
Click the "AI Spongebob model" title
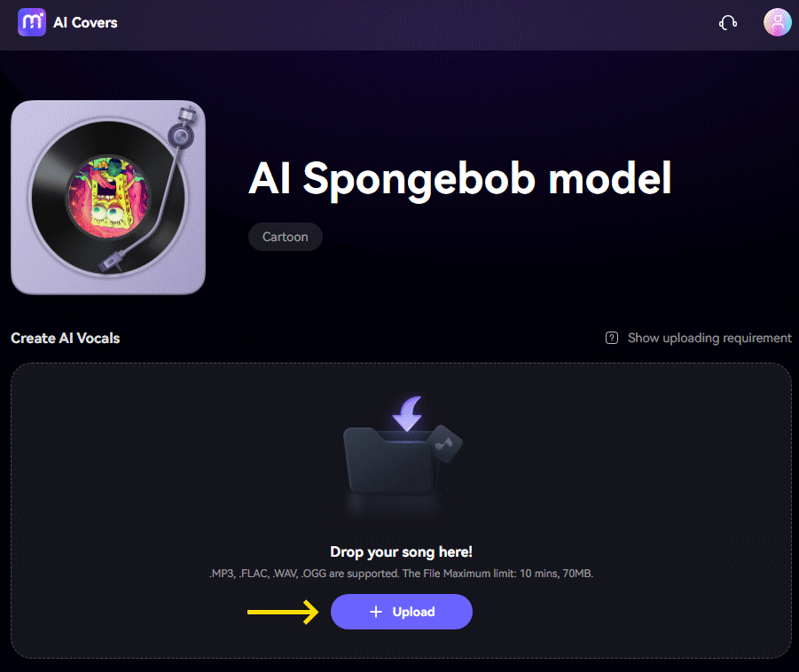pos(459,178)
